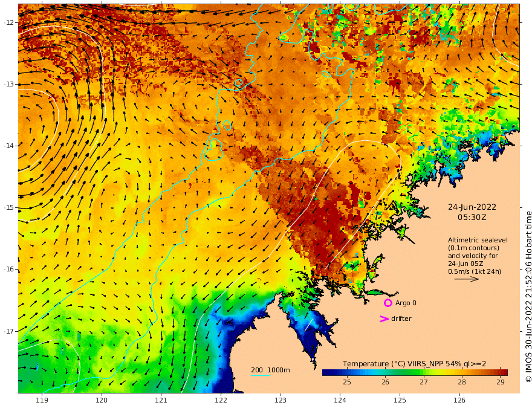
Task: Click the Temperature (°C) VIIRS_NPP title text
Action: [x=414, y=364]
